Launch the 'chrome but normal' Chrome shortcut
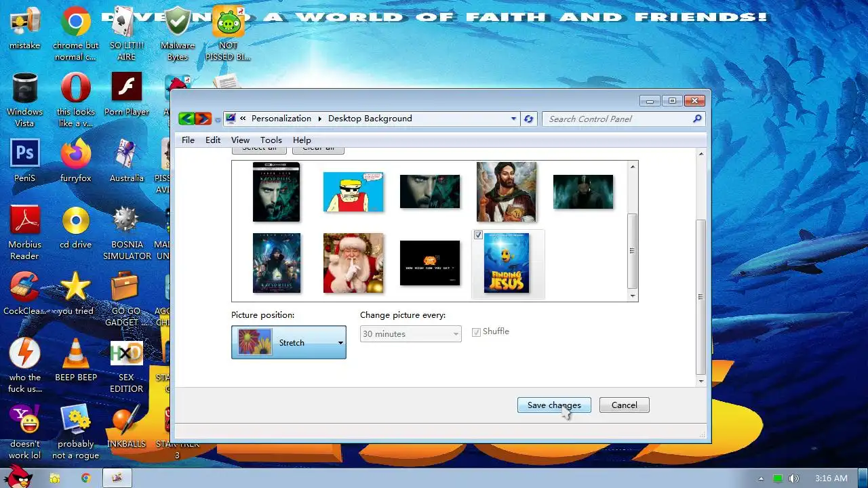The height and width of the screenshot is (488, 868). pos(75,34)
